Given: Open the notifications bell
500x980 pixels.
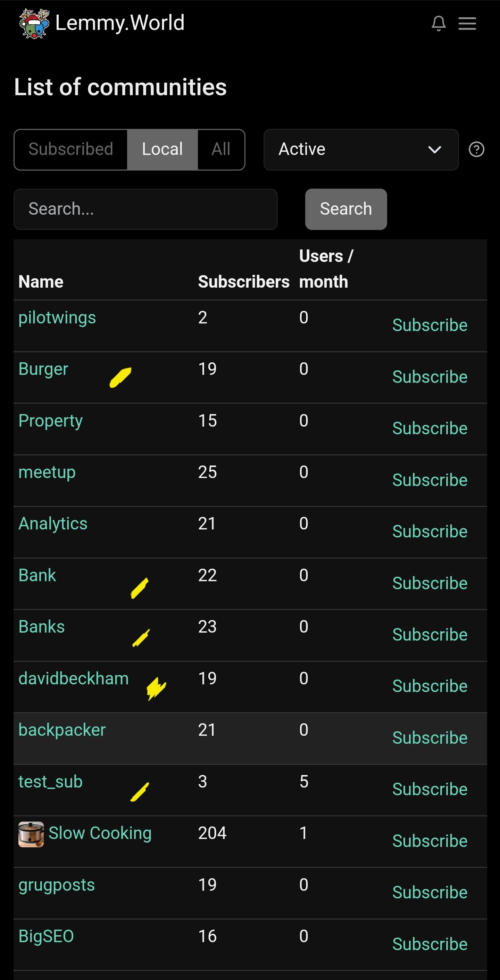Looking at the screenshot, I should (439, 23).
